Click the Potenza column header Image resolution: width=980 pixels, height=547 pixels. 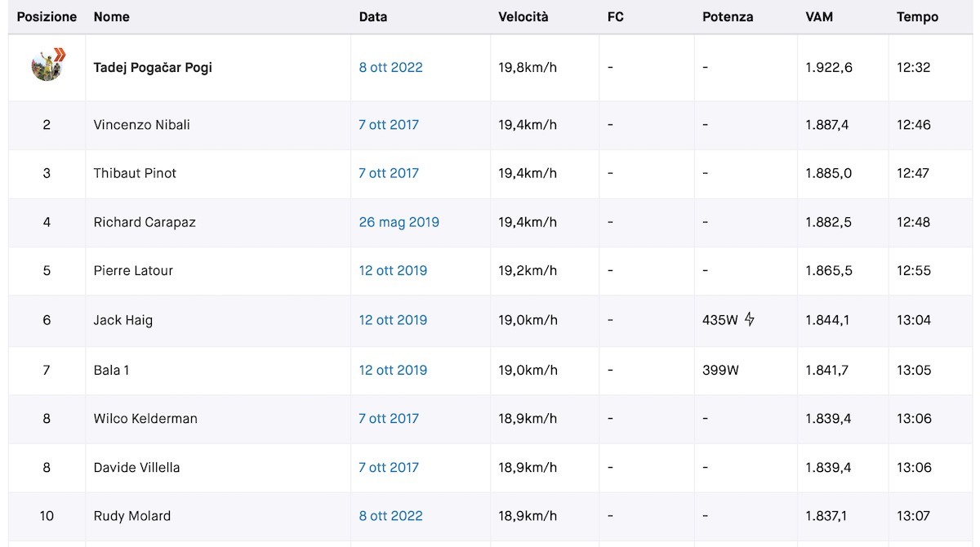tap(728, 16)
